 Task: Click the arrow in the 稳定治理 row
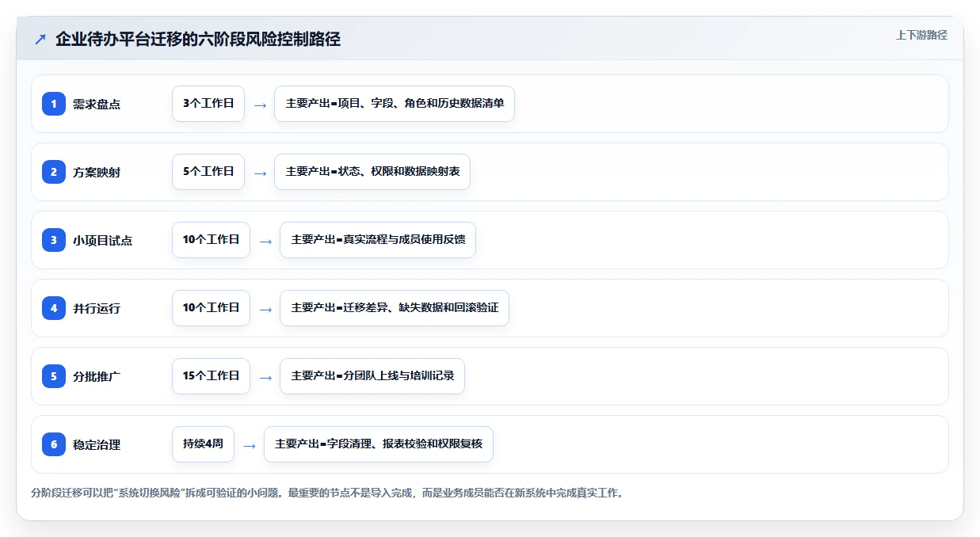(250, 445)
